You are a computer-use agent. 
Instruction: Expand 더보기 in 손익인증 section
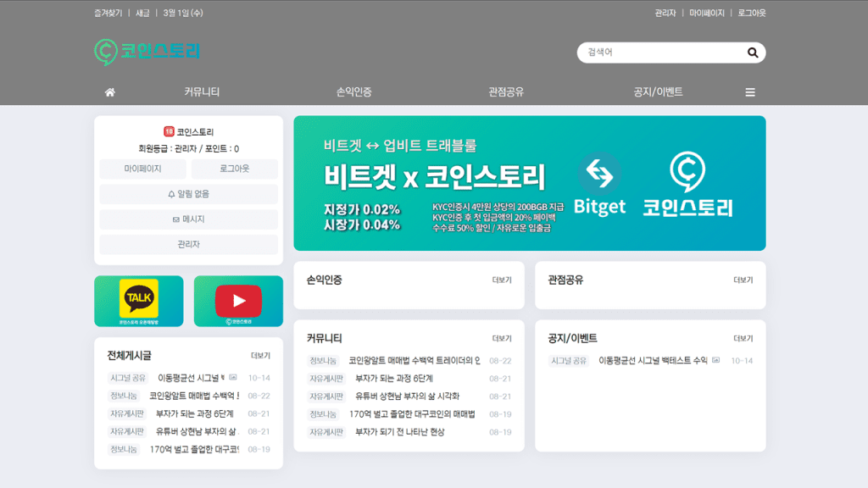(x=502, y=280)
